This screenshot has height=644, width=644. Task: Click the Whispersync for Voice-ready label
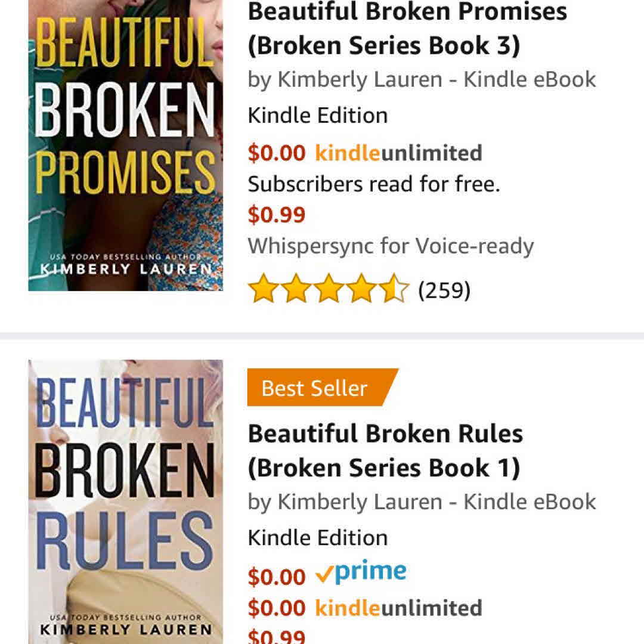point(391,246)
